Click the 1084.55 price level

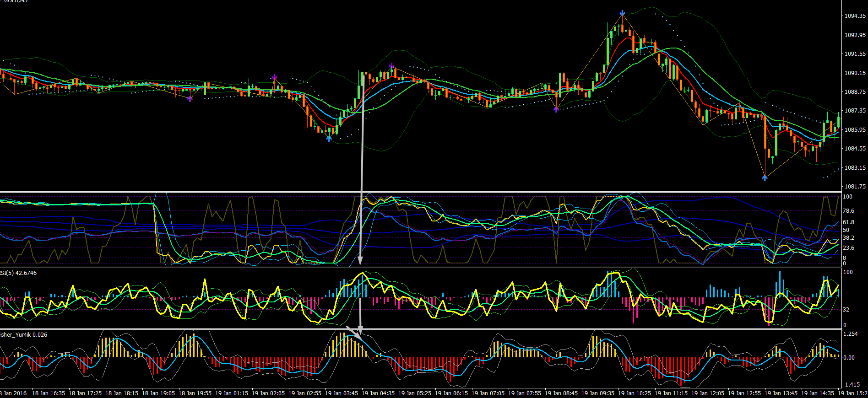point(855,149)
